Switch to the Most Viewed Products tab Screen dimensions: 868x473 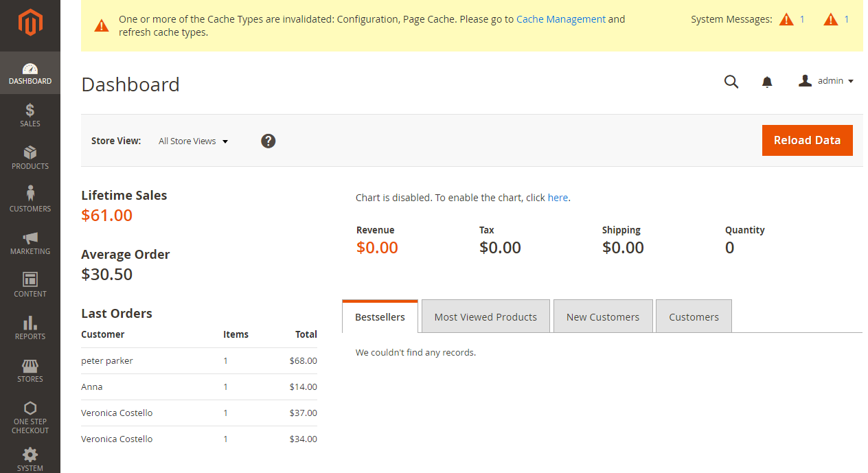(486, 316)
